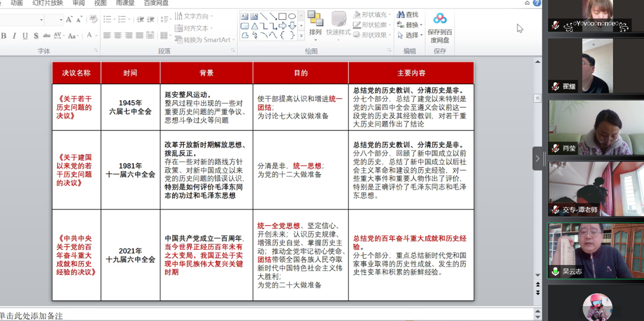Click the Find binoculars button

pos(408,15)
